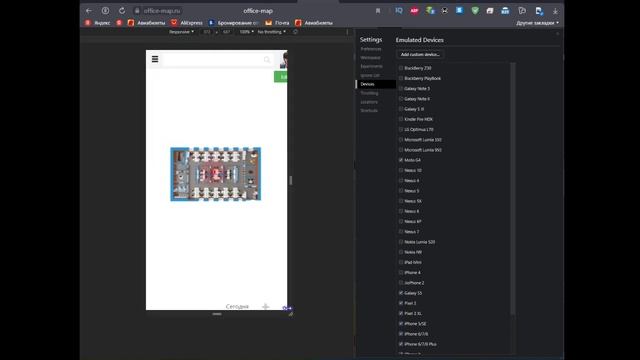Click the Add custom device button
The image size is (640, 360).
coord(420,54)
